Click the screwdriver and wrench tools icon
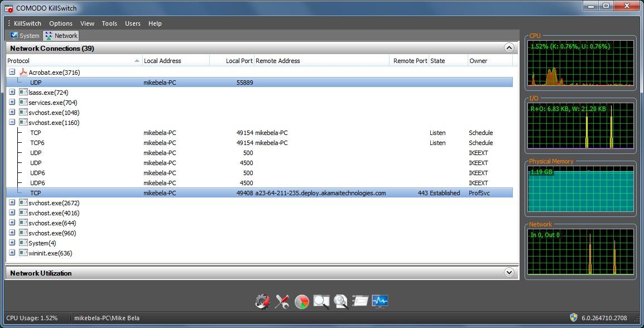 pos(282,302)
